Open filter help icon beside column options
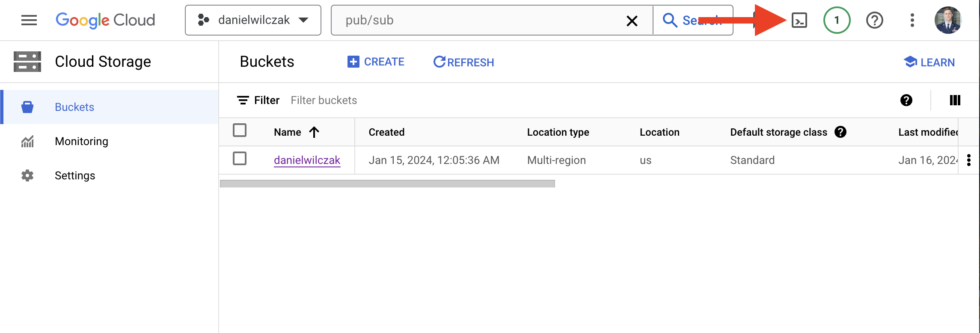 pyautogui.click(x=906, y=100)
